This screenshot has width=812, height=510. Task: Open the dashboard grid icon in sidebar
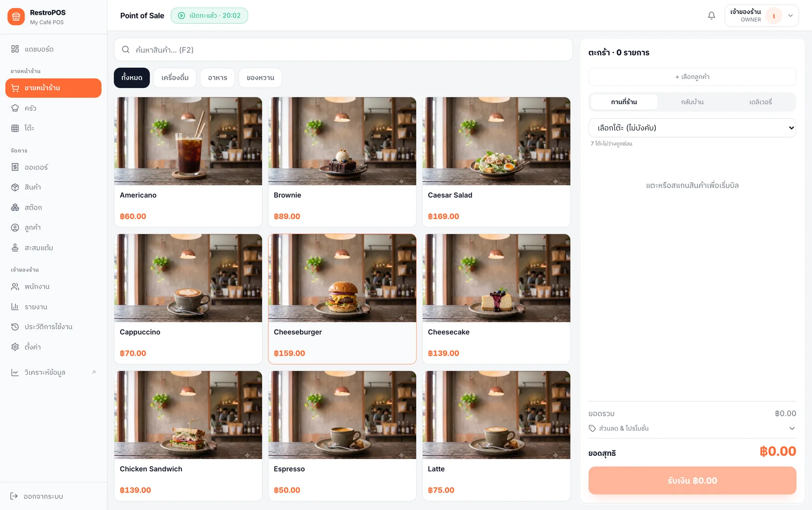[x=15, y=49]
